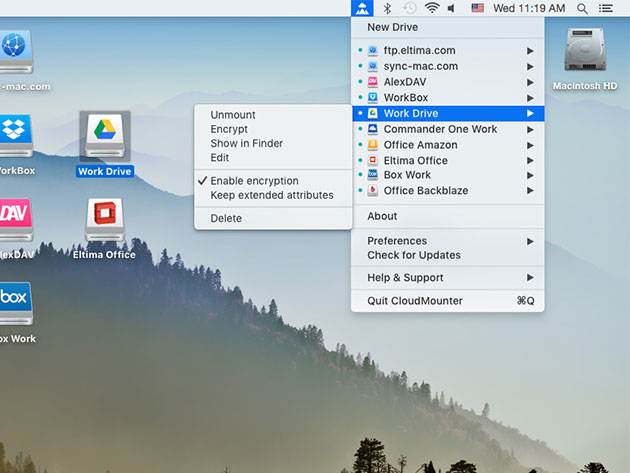This screenshot has height=473, width=630.
Task: Open Spotlight search magnifier
Action: coord(582,8)
